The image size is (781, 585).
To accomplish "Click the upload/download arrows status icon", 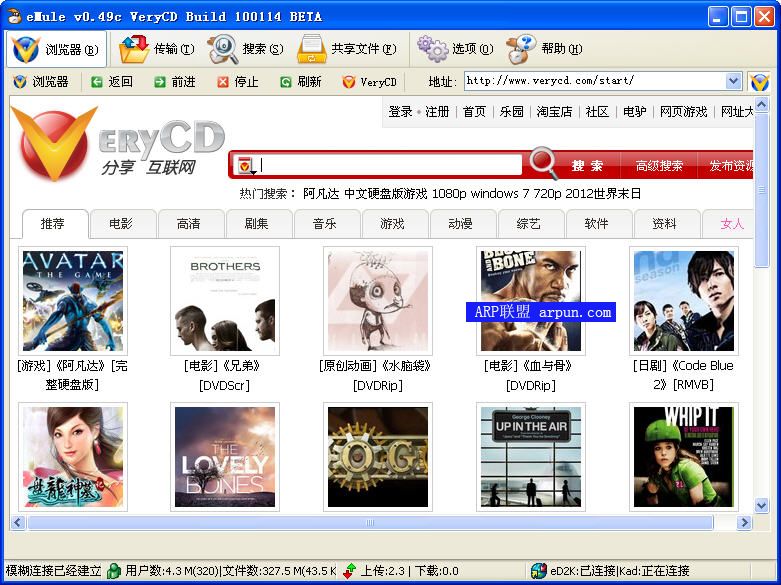I will coord(349,571).
